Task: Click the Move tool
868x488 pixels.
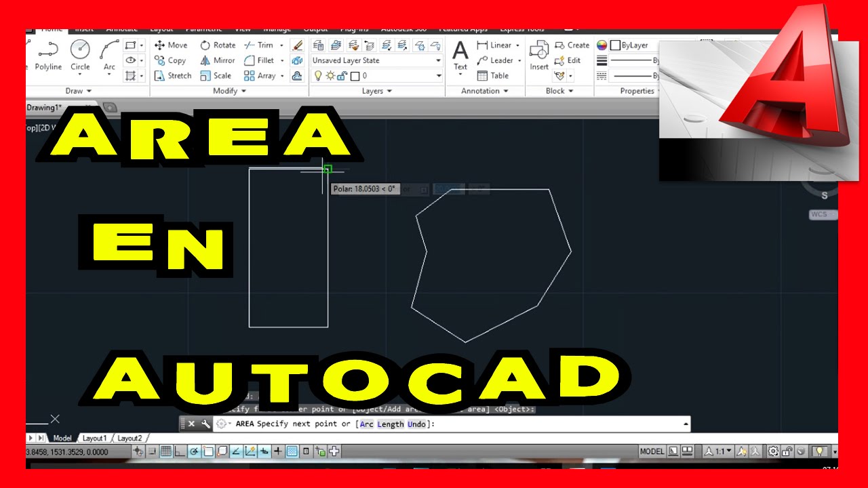Action: point(171,45)
